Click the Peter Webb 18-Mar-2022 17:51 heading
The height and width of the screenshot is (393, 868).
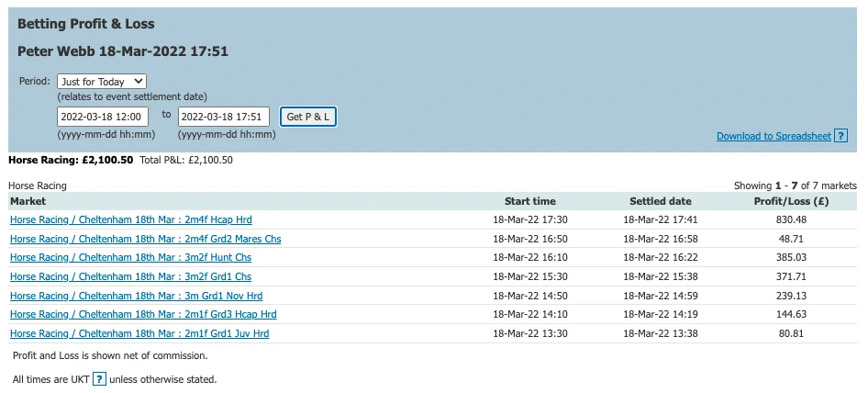(x=123, y=51)
